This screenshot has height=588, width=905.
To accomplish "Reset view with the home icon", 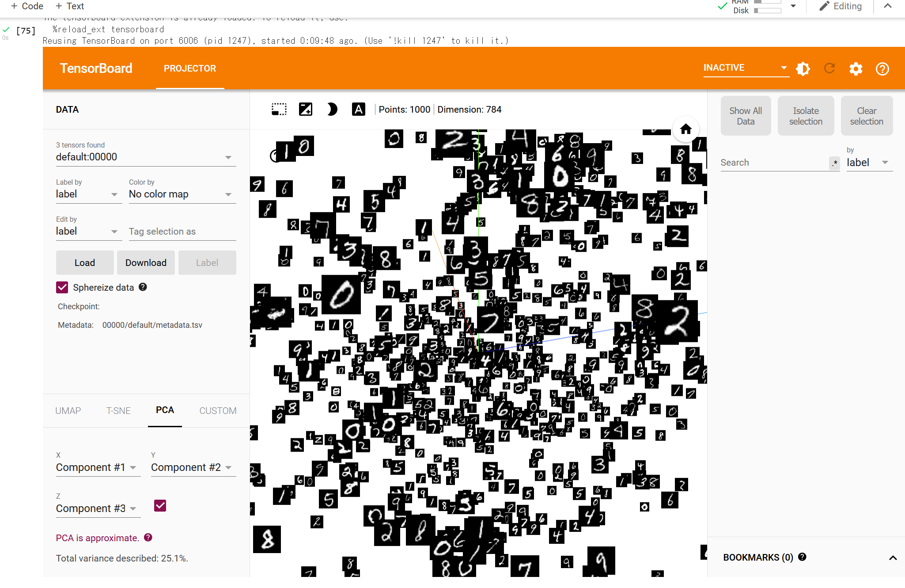I will (x=685, y=129).
